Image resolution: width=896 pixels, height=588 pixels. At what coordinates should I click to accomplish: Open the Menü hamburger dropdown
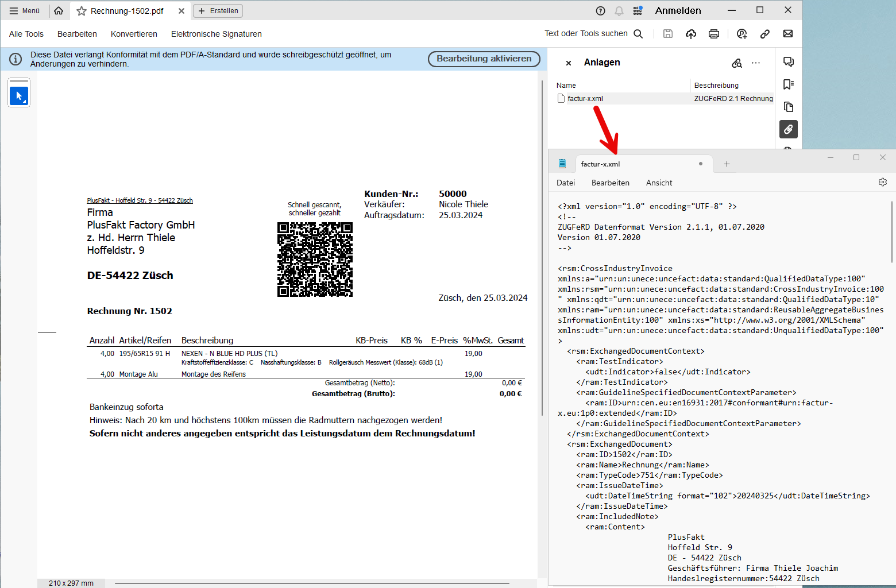point(25,11)
